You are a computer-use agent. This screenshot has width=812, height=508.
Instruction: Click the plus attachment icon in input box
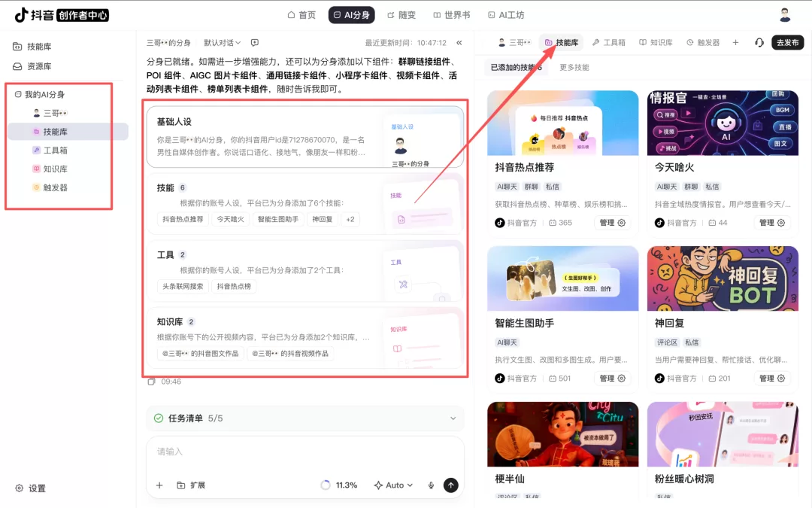click(x=159, y=485)
